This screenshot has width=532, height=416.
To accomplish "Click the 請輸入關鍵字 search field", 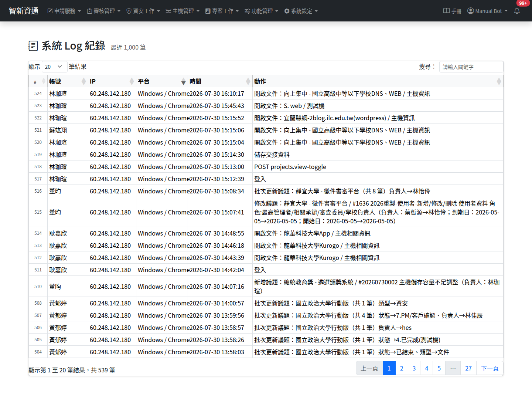I will point(471,67).
